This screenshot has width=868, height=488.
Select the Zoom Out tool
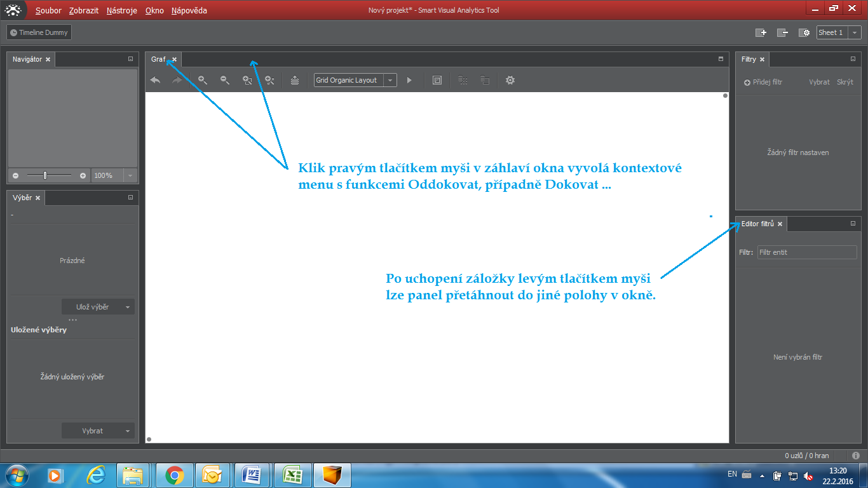(224, 80)
